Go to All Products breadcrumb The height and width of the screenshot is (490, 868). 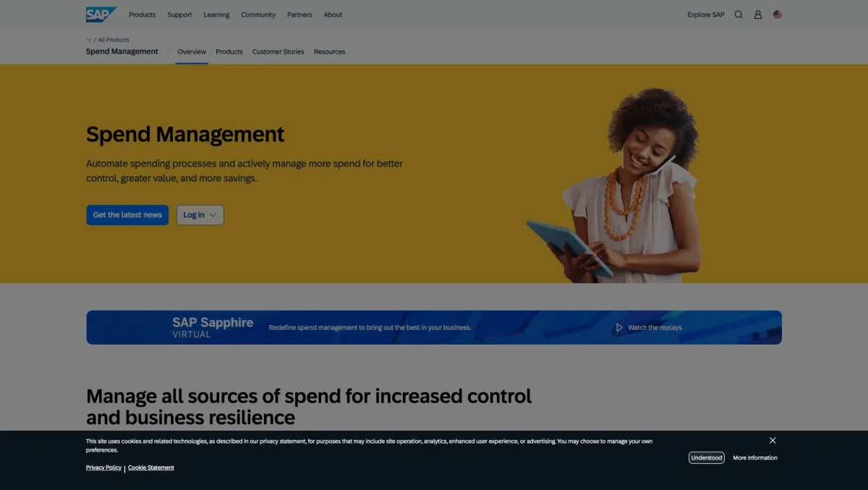pyautogui.click(x=114, y=40)
